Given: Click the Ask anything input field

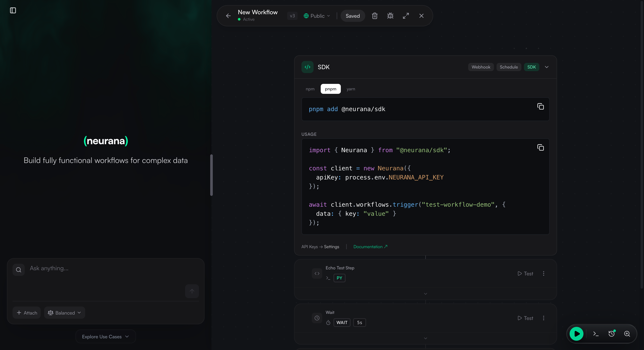Looking at the screenshot, I should click(107, 268).
